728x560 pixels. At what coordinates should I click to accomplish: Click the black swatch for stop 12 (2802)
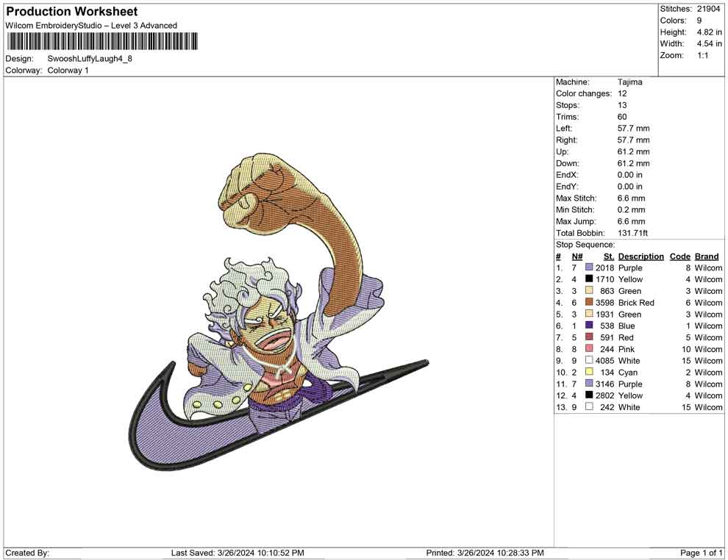tap(589, 395)
